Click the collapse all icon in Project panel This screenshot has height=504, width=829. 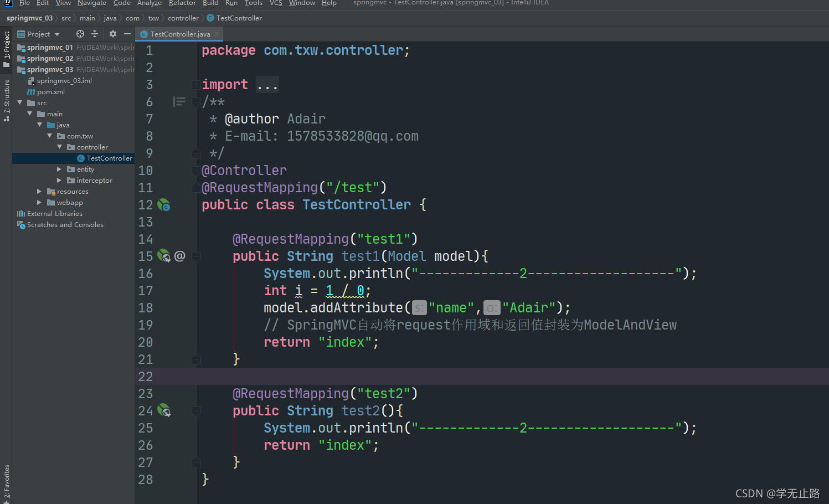click(95, 34)
